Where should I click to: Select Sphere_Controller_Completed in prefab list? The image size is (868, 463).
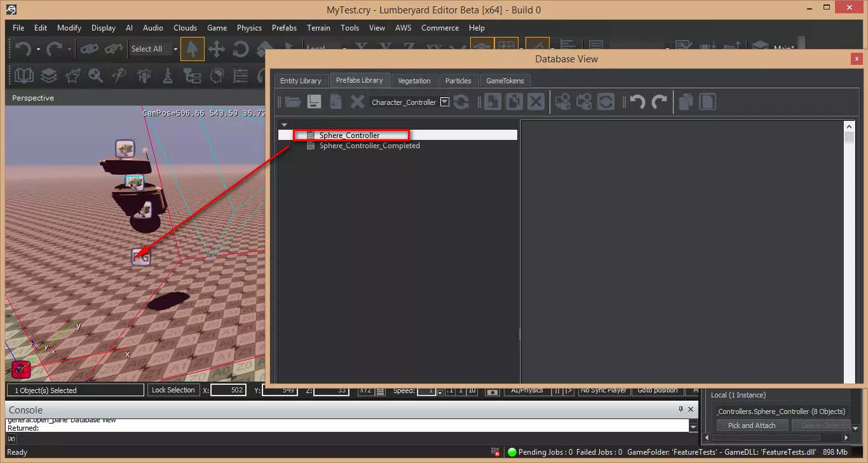pos(369,146)
